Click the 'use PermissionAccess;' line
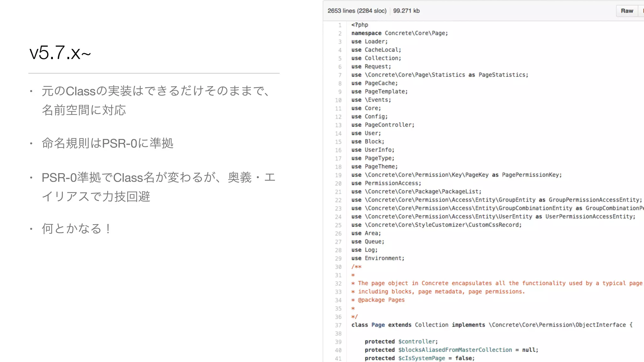Viewport: 644px width, 362px height. pyautogui.click(x=386, y=183)
